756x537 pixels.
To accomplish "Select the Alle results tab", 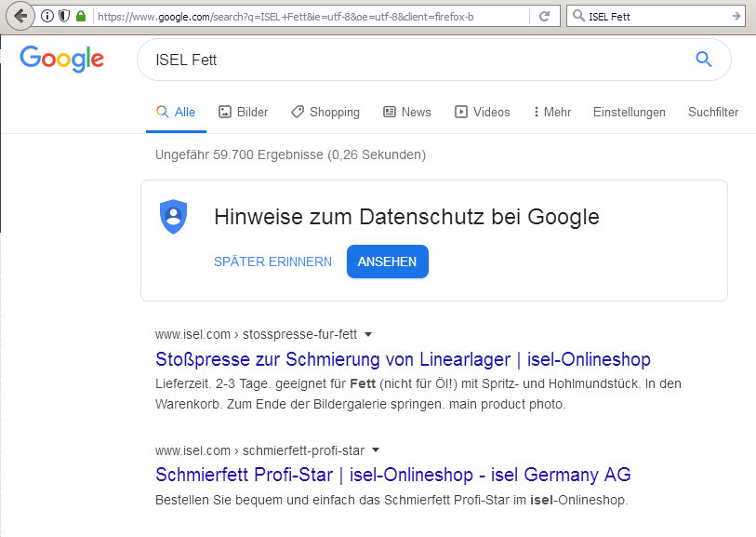I will [176, 112].
